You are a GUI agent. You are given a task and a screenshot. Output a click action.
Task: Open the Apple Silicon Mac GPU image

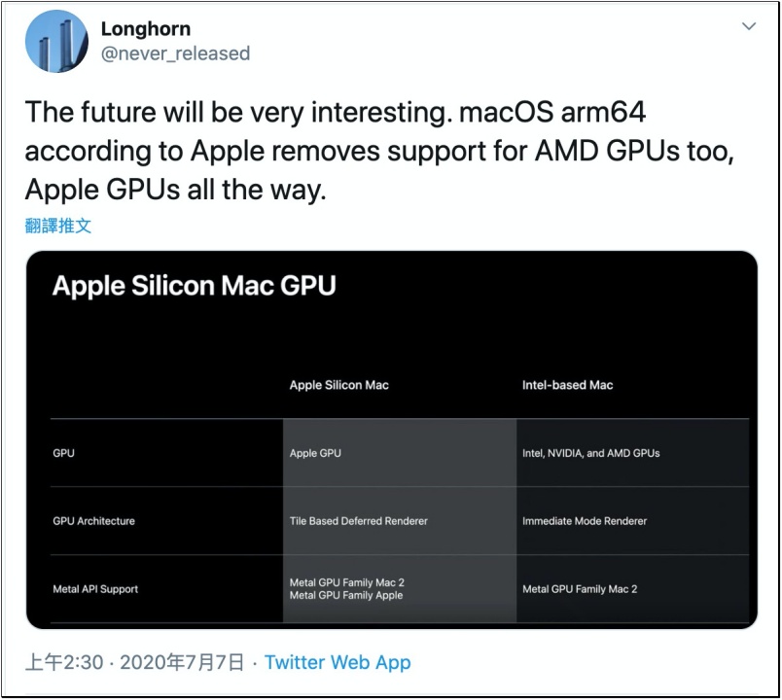392,439
